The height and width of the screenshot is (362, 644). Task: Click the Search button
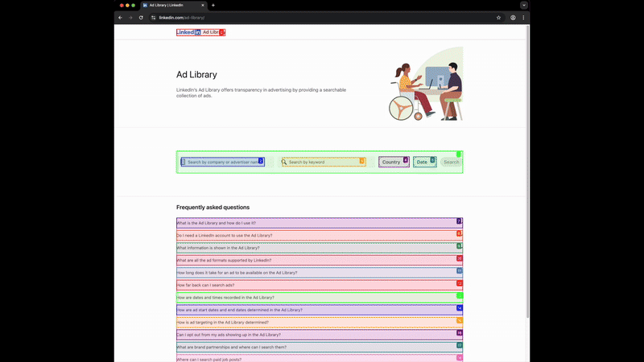pyautogui.click(x=451, y=162)
